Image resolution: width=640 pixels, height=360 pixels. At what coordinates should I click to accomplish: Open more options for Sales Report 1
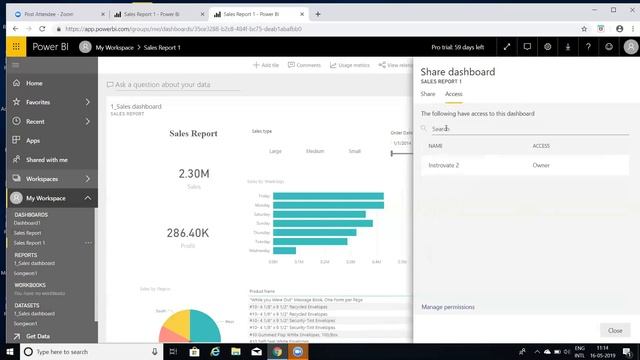[x=88, y=243]
